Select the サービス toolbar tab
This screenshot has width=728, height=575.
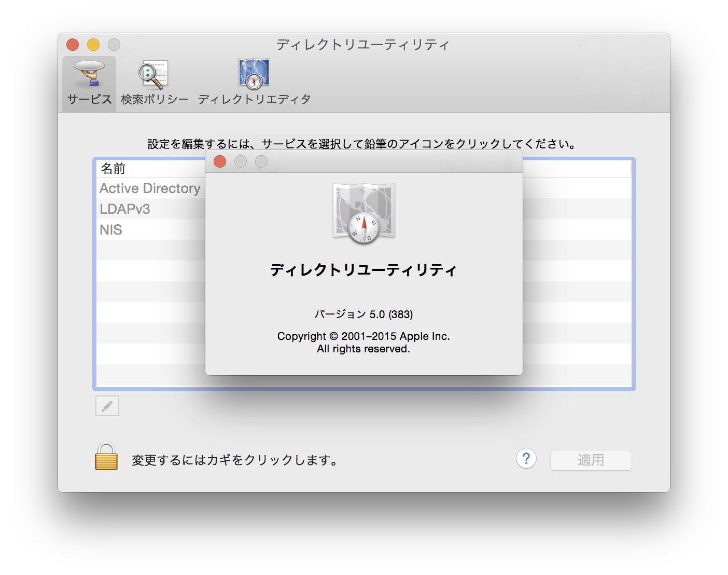tap(89, 84)
